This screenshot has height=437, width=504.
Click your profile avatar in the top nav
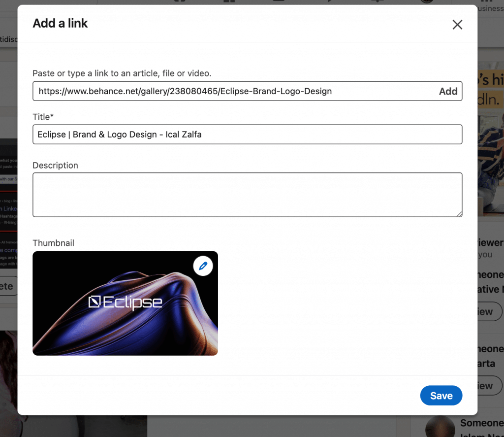[x=426, y=1]
